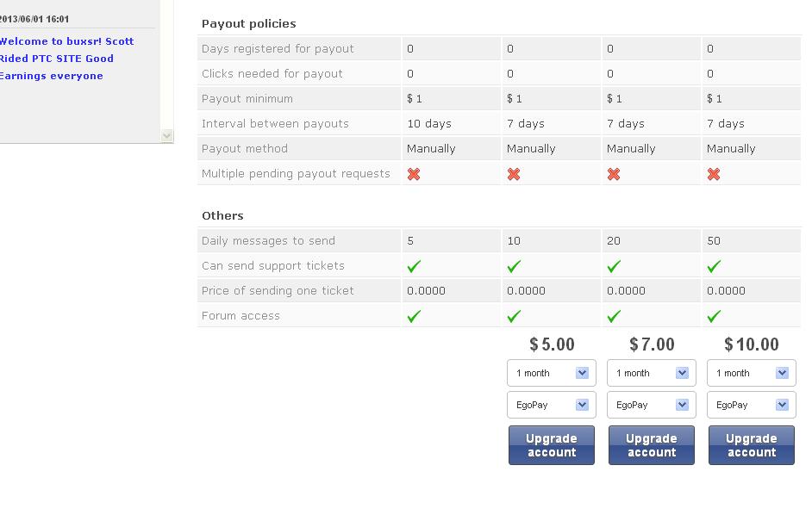Click the Clicks needed for payout label
Viewport: 812px width, 515px height.
click(x=272, y=73)
